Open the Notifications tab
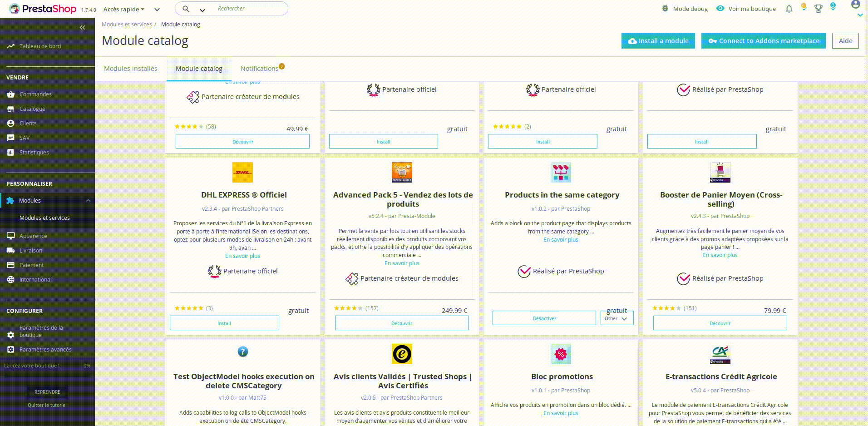 260,68
